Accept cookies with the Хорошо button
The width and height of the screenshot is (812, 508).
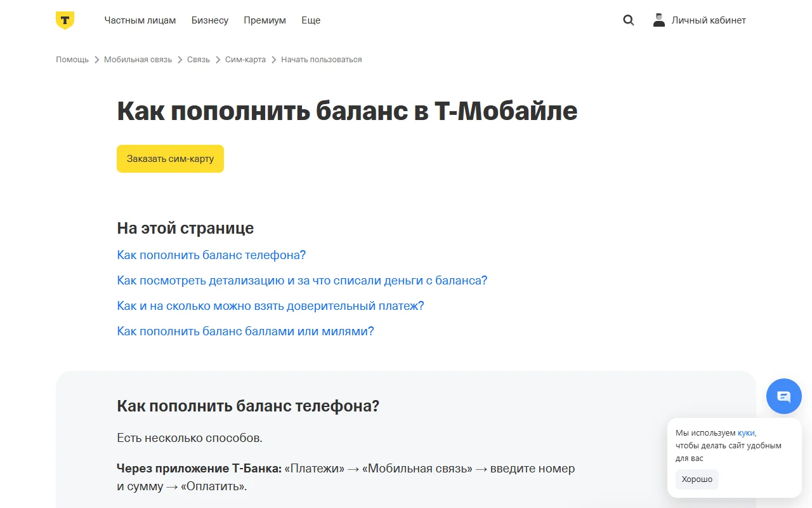pos(697,479)
